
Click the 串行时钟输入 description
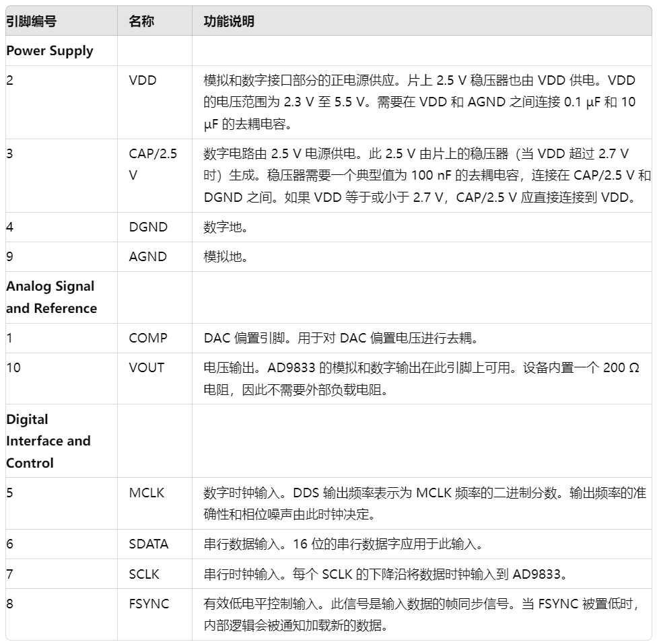385,573
